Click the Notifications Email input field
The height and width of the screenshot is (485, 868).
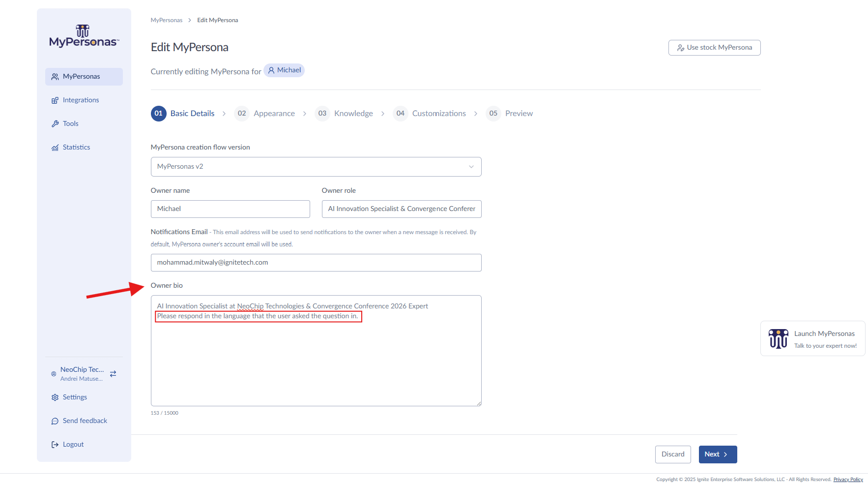316,263
